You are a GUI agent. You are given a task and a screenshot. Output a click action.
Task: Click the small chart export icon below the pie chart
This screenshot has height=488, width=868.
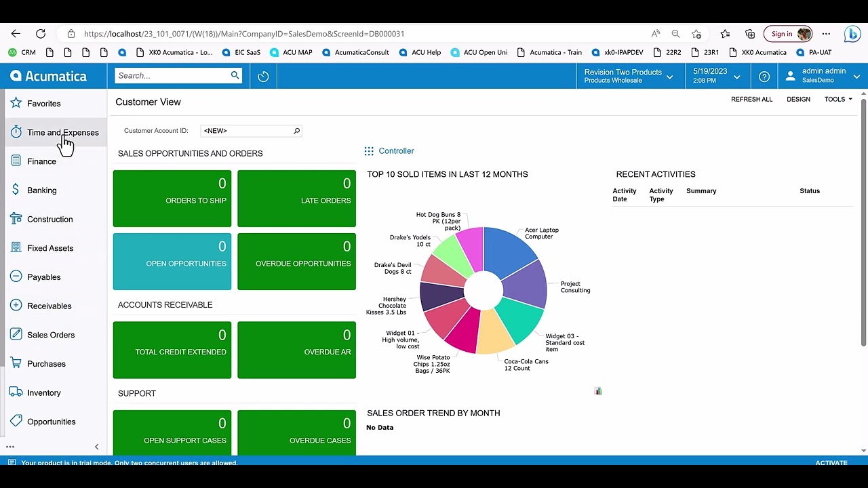click(598, 391)
